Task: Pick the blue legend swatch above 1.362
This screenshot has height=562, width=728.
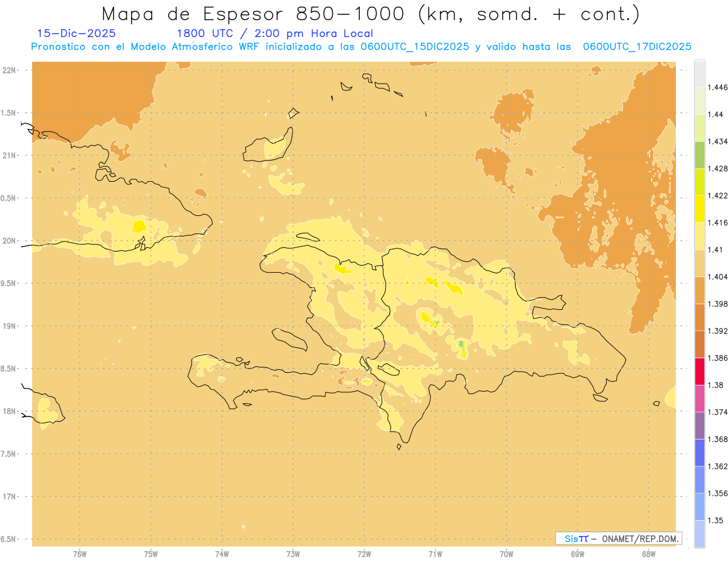Action: (x=699, y=452)
